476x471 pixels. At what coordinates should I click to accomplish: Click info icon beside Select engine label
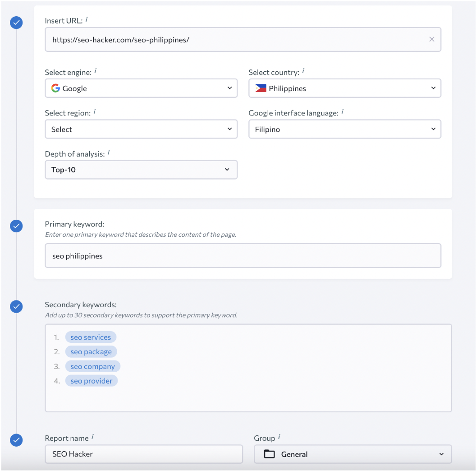[96, 71]
